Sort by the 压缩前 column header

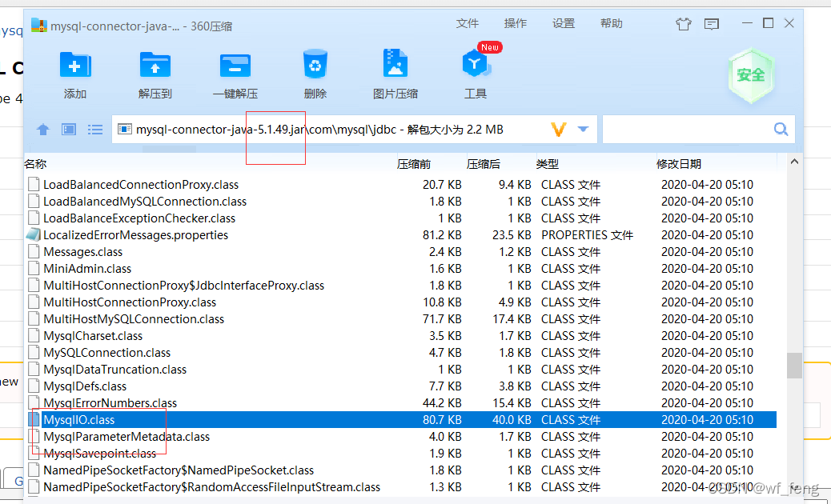point(414,164)
